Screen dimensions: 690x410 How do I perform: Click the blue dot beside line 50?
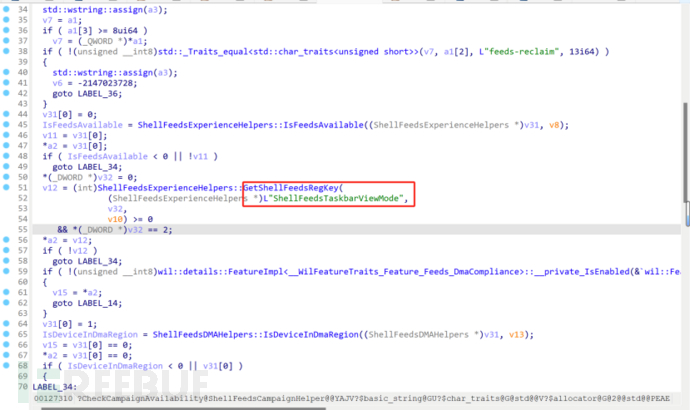(x=6, y=177)
